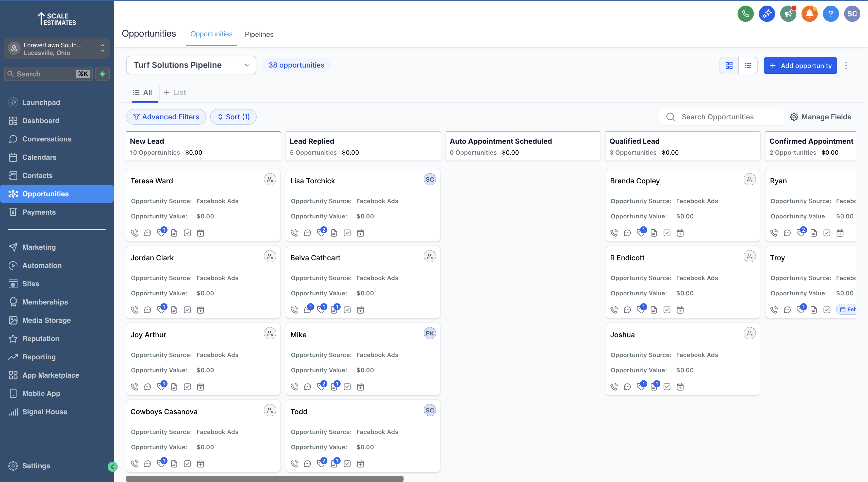Viewport: 868px width, 482px height.
Task: Click task checkbox icon on Mike card
Action: point(347,387)
